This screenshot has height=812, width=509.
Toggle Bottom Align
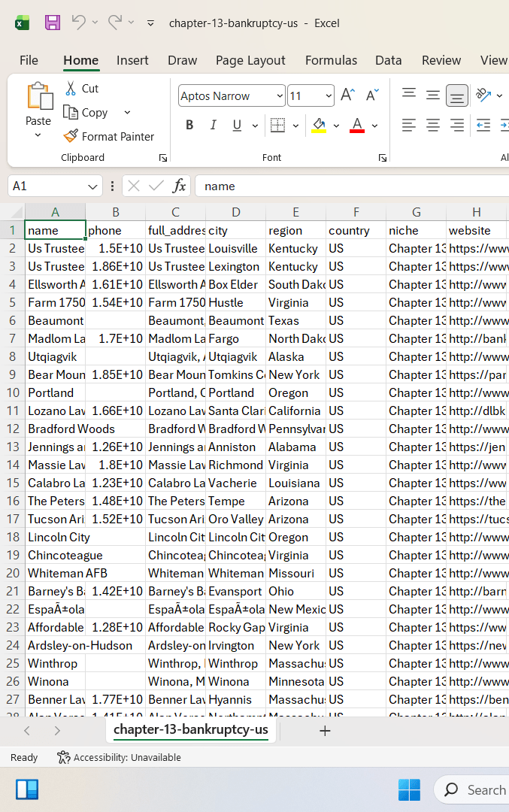[x=456, y=95]
